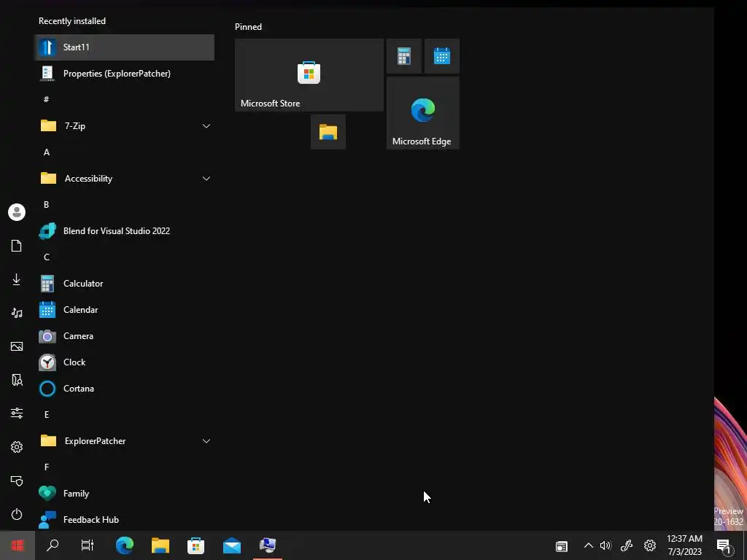The image size is (747, 560).
Task: Open Microsoft Store from taskbar
Action: [196, 545]
